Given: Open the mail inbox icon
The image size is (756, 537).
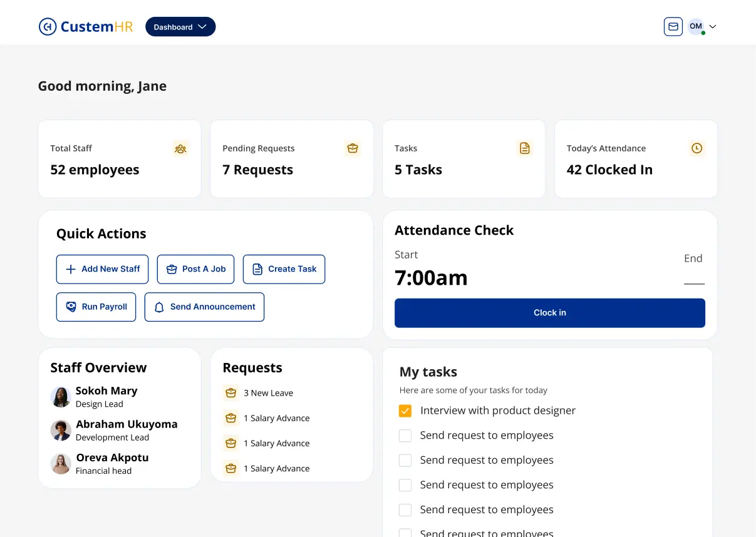Looking at the screenshot, I should point(673,27).
